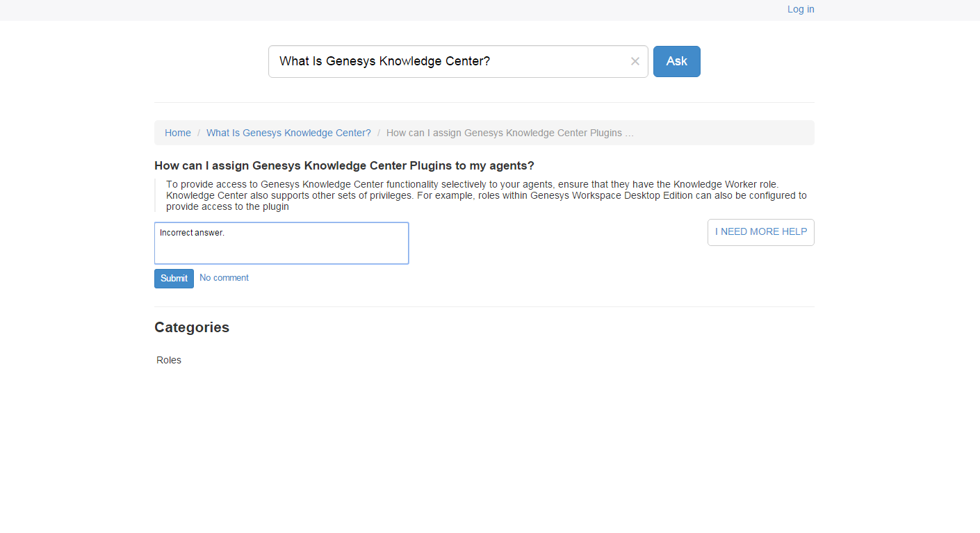The height and width of the screenshot is (533, 980).
Task: Click the feedback comment text area
Action: [281, 243]
